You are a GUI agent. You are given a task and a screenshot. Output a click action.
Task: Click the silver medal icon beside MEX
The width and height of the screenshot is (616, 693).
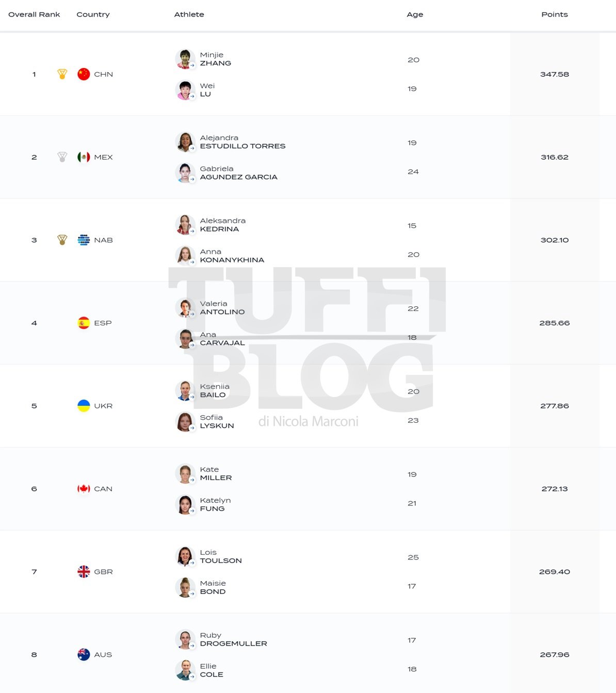pos(62,157)
